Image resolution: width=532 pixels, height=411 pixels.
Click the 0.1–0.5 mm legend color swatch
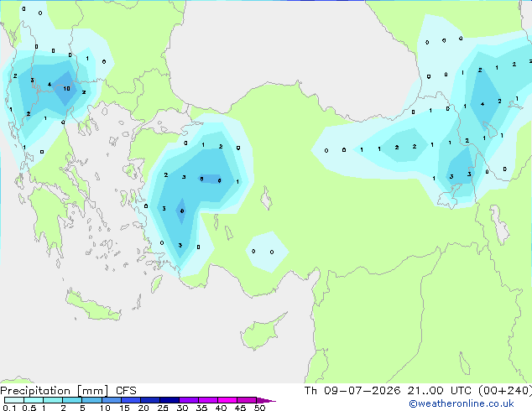click(14, 400)
